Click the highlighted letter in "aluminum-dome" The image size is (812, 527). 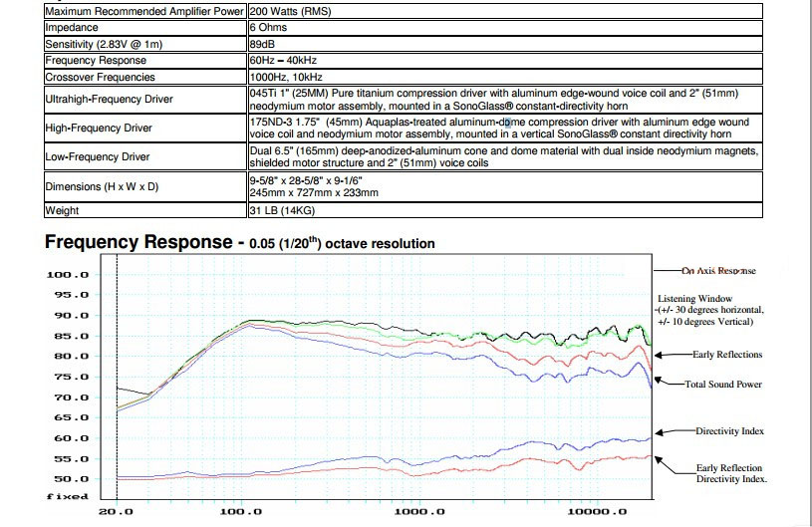[506, 121]
